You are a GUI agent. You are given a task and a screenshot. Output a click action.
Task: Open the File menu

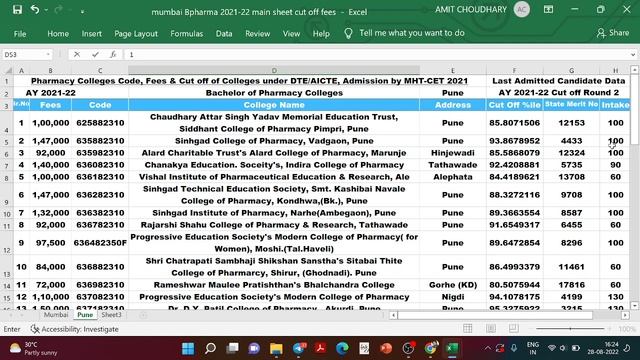(x=20, y=34)
